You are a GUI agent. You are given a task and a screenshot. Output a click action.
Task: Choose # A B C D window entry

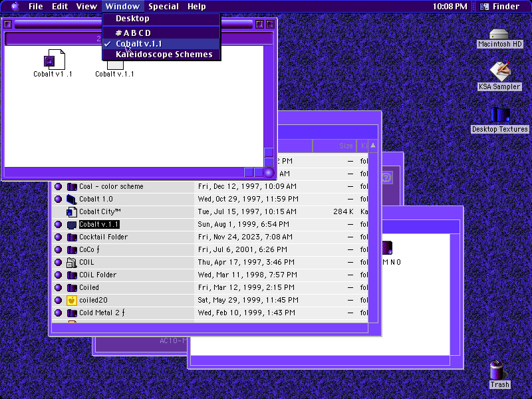[x=162, y=33]
